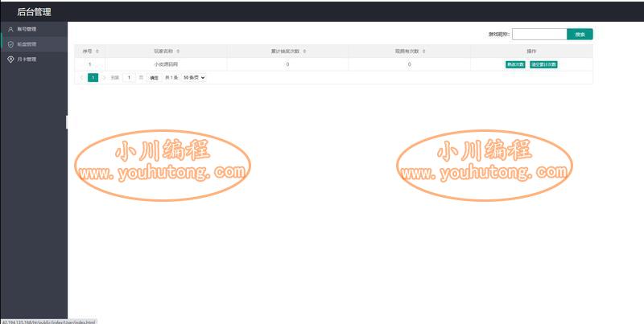Sort table by 玩家名称 column arrows
The image size is (644, 324).
(178, 51)
